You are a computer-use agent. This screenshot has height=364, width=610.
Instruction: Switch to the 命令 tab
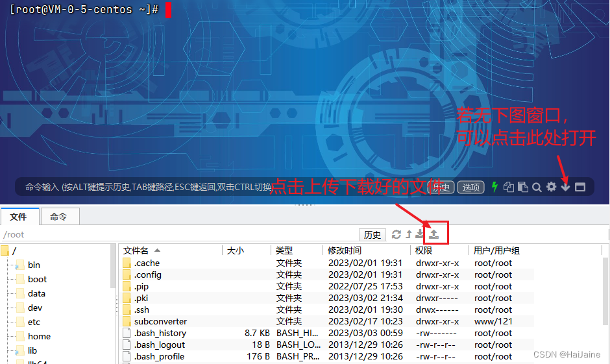coord(60,217)
